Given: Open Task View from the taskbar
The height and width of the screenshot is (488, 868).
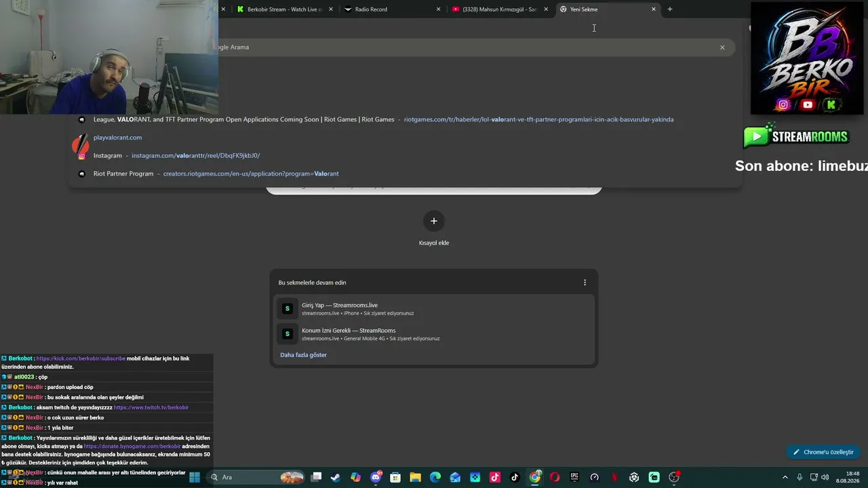Looking at the screenshot, I should click(x=316, y=477).
